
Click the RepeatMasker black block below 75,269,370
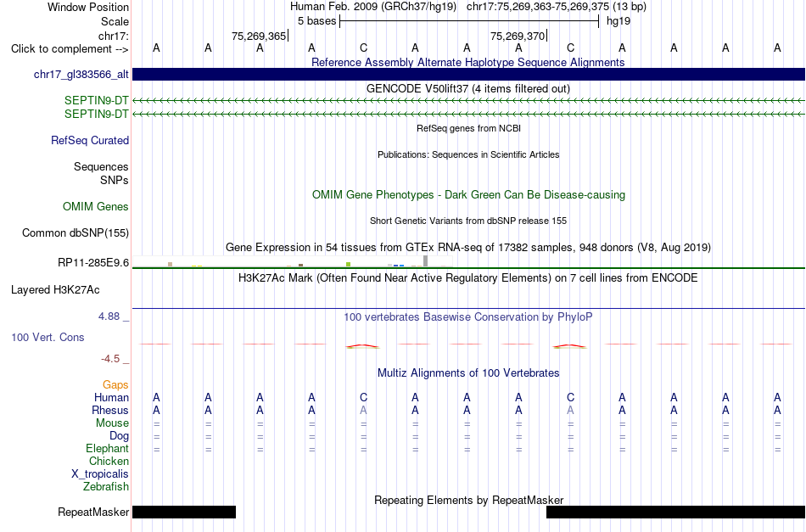pos(676,512)
